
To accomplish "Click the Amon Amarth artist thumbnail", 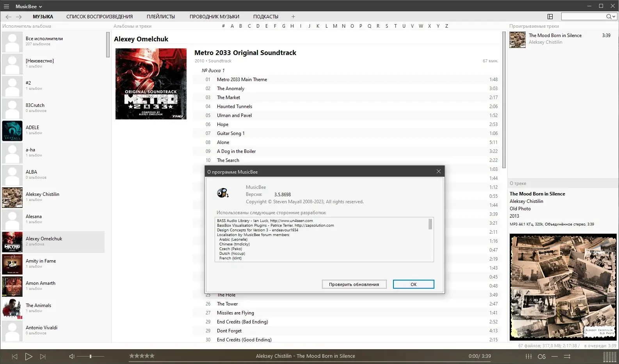I will [12, 286].
